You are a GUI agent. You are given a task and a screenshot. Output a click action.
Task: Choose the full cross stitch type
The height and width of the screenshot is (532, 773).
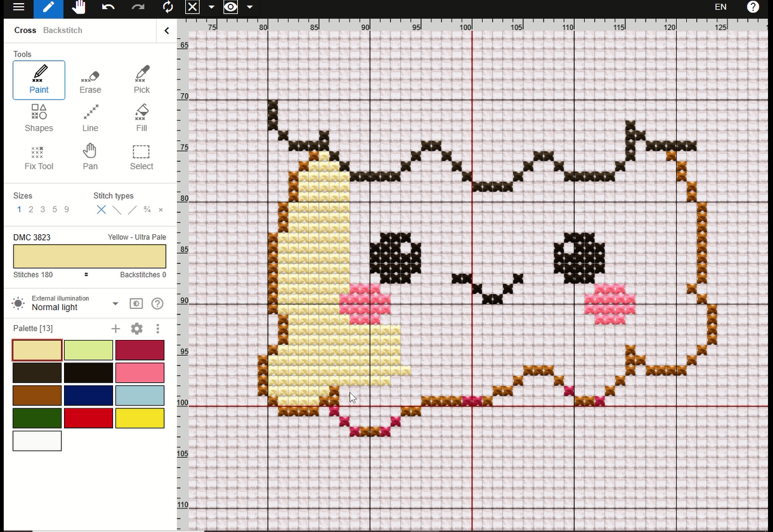(x=101, y=209)
